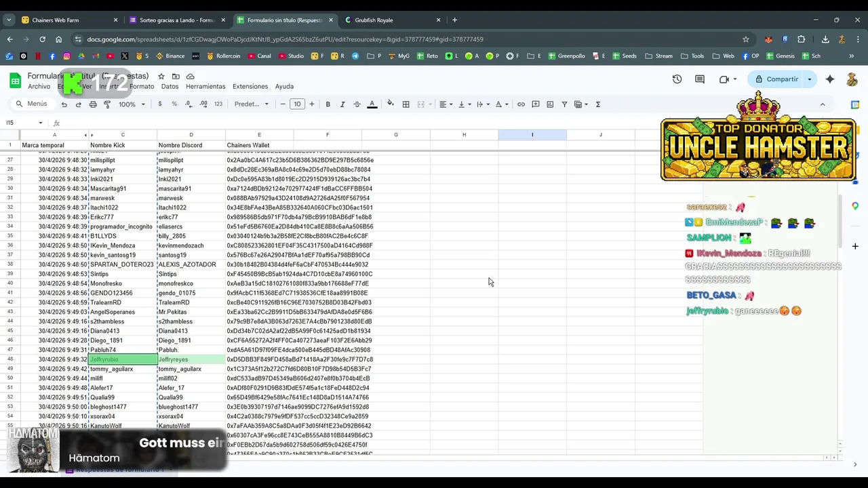Toggle bold formatting
Screen dimensions: 868x488
328,104
